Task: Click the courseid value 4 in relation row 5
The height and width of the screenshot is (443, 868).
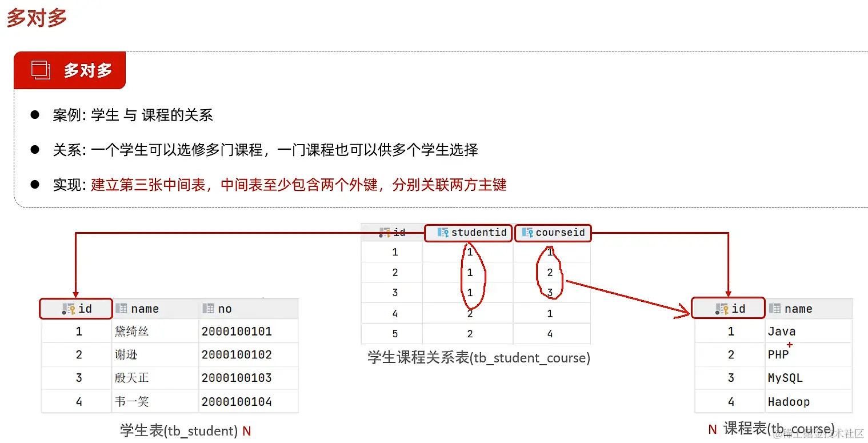Action: pos(550,334)
